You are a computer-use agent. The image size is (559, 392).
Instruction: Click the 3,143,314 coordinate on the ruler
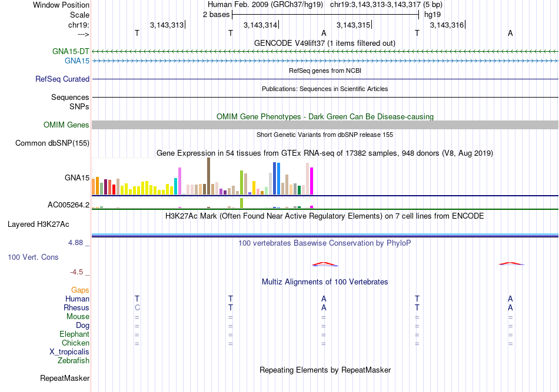click(260, 25)
